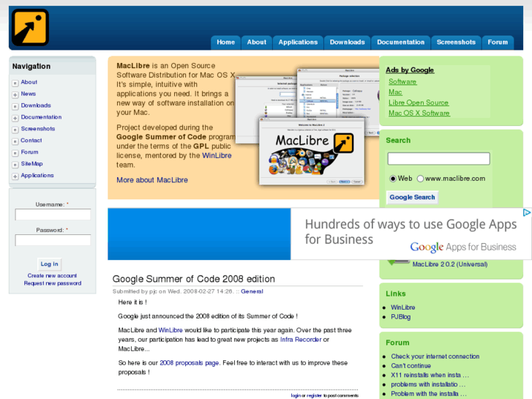Click the Log in button
532x399 pixels.
tap(50, 264)
